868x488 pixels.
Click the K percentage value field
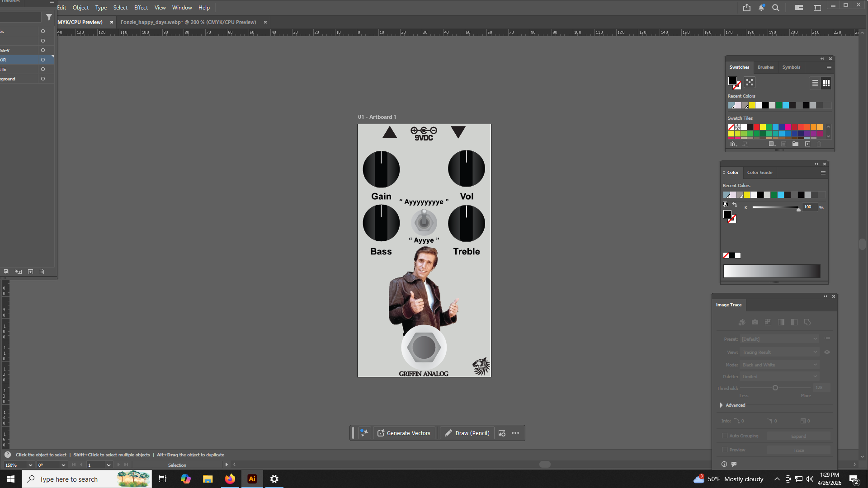[810, 207]
